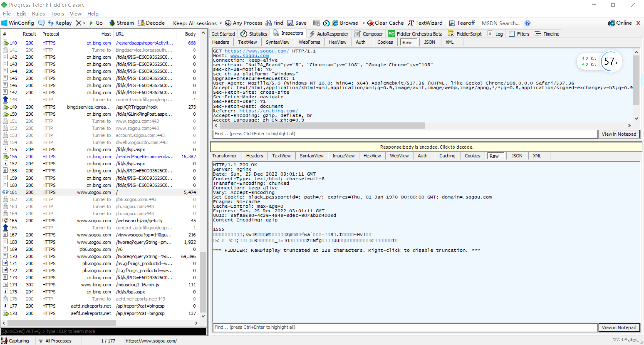Click the Find binoculars button

tap(274, 23)
